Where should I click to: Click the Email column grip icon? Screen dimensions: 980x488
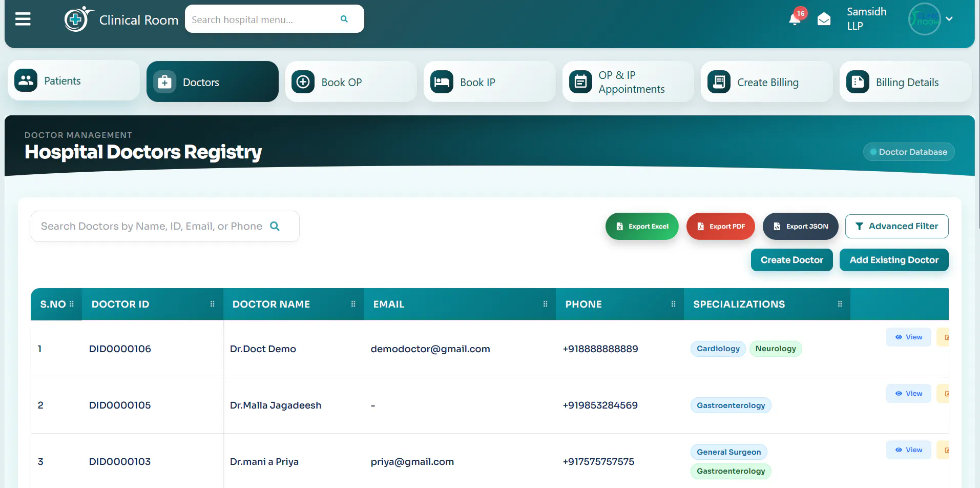[x=546, y=304]
